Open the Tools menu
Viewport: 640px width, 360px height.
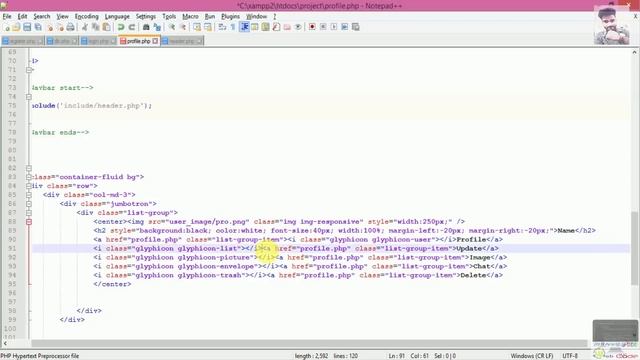coord(169,16)
